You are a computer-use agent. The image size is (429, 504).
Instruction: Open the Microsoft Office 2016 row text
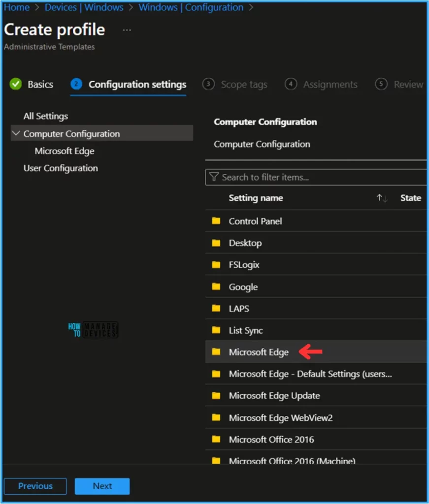271,440
